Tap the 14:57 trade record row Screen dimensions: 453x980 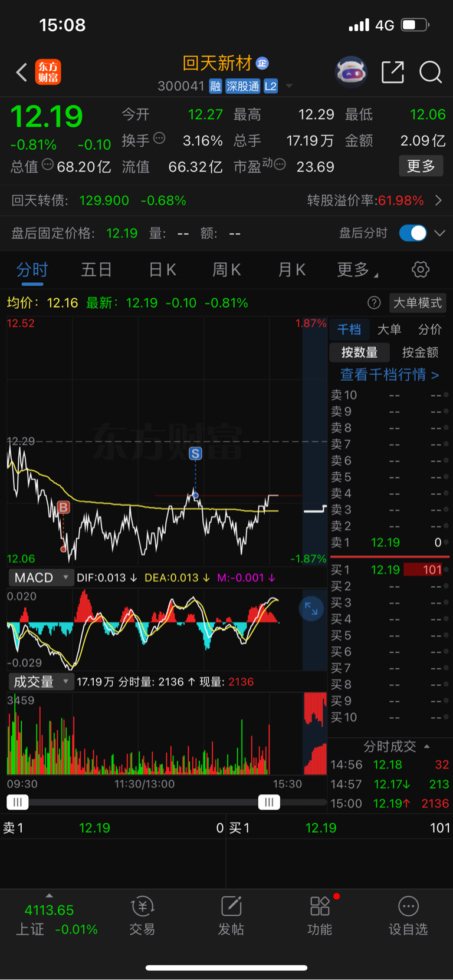pyautogui.click(x=389, y=784)
